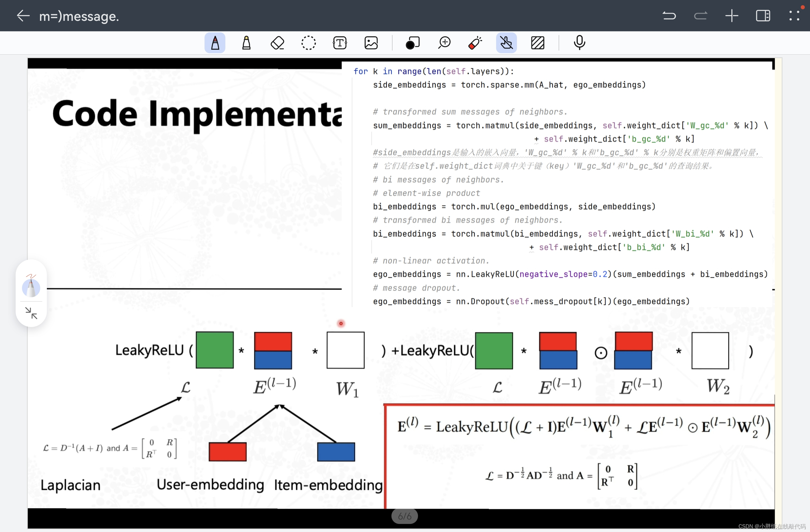Viewport: 810px width, 532px height.
Task: Redo the previous action
Action: point(700,16)
